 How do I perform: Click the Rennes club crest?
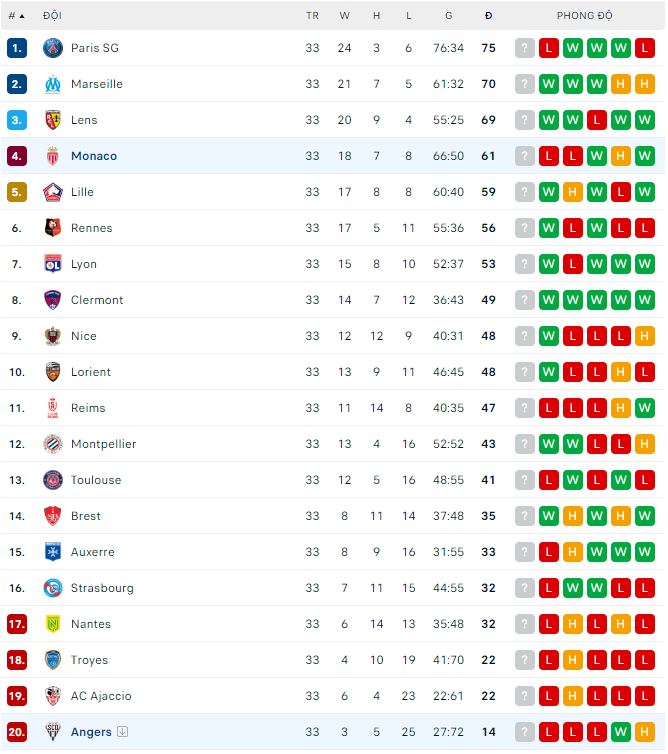click(53, 228)
